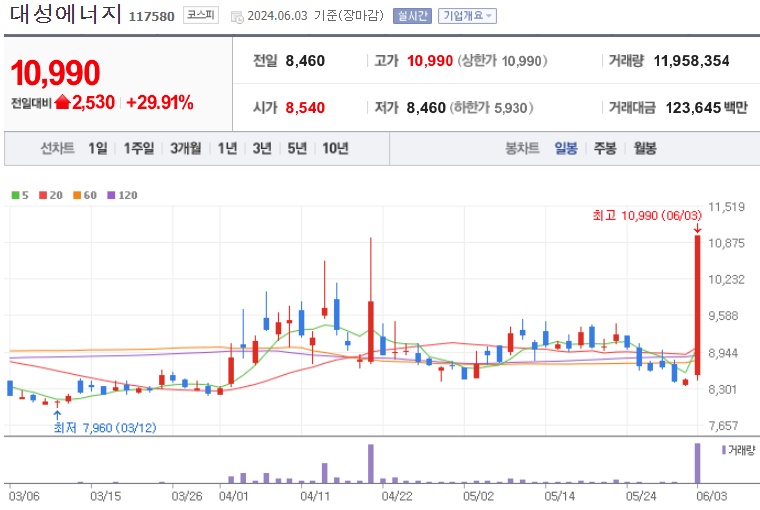Image resolution: width=760 pixels, height=510 pixels.
Task: Click the red up-arrow change icon
Action: point(63,102)
